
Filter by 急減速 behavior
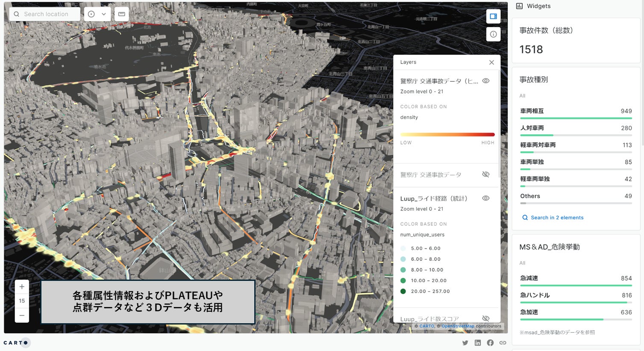click(x=576, y=280)
